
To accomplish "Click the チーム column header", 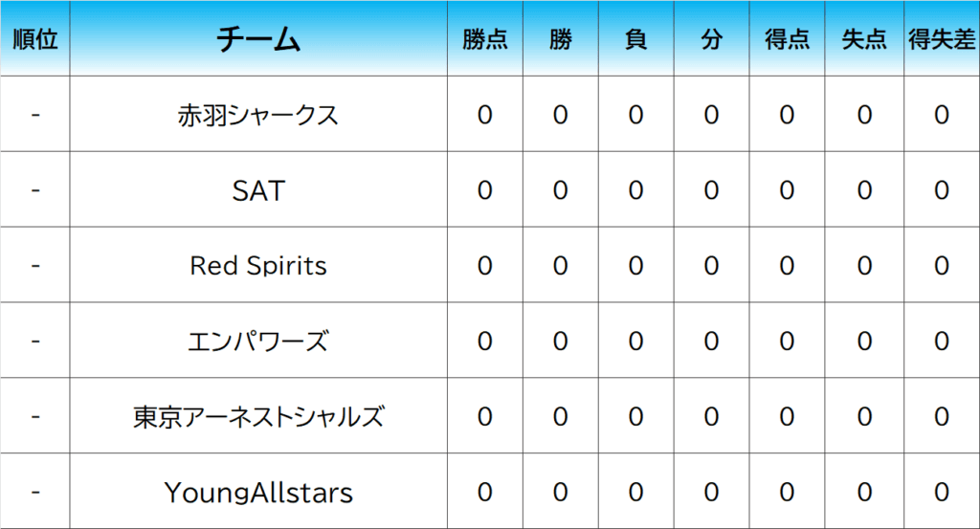I will [258, 39].
